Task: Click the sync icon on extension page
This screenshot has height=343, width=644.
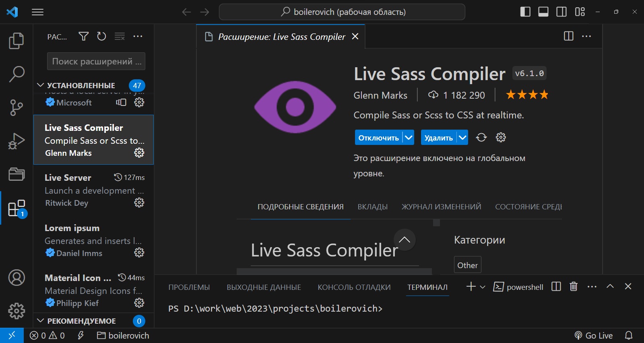Action: point(481,137)
